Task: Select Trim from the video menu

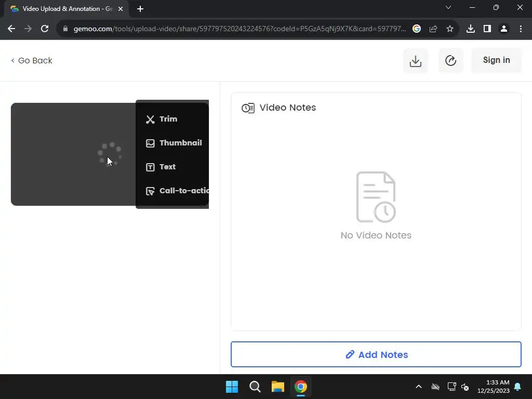Action: click(x=162, y=119)
